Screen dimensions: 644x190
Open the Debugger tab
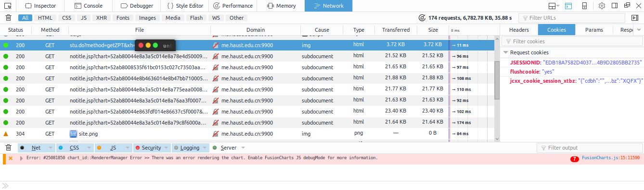[137, 6]
